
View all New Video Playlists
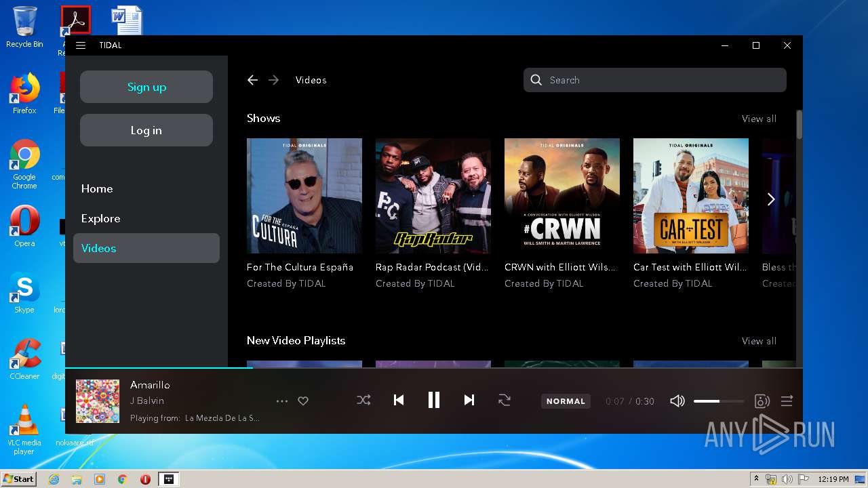[759, 341]
